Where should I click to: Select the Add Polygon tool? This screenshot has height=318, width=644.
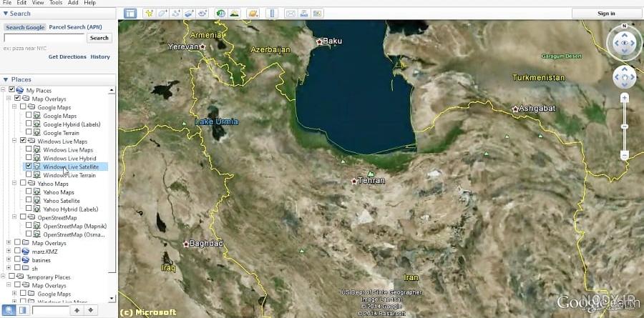[162, 13]
